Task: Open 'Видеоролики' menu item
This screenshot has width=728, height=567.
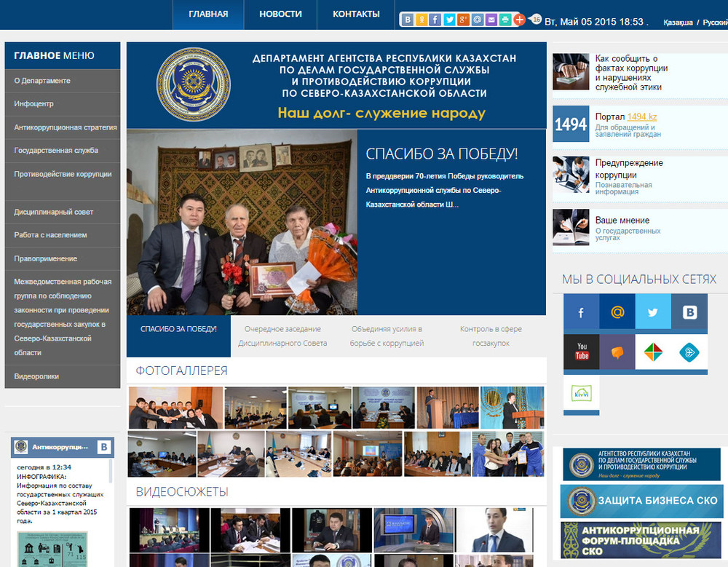Action: 62,376
